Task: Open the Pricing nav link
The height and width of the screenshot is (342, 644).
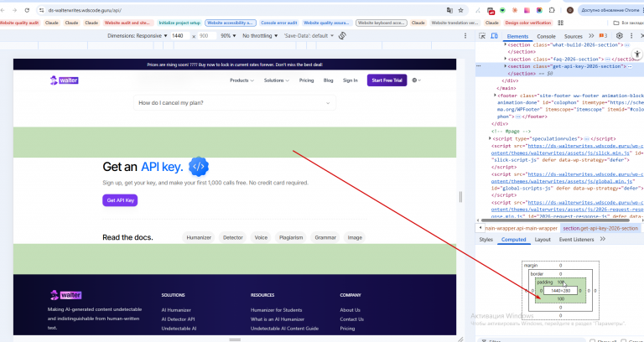Action: [306, 80]
